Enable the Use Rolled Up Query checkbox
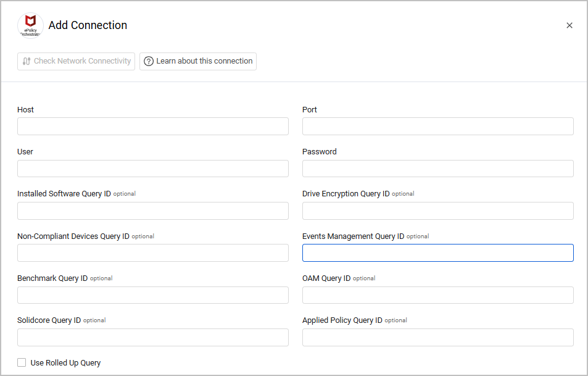588x376 pixels. coord(22,363)
